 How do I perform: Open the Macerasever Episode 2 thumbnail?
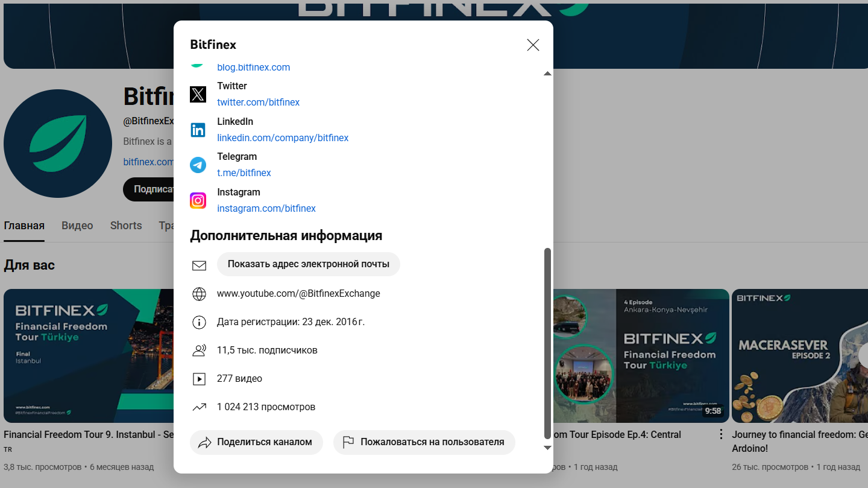click(800, 356)
